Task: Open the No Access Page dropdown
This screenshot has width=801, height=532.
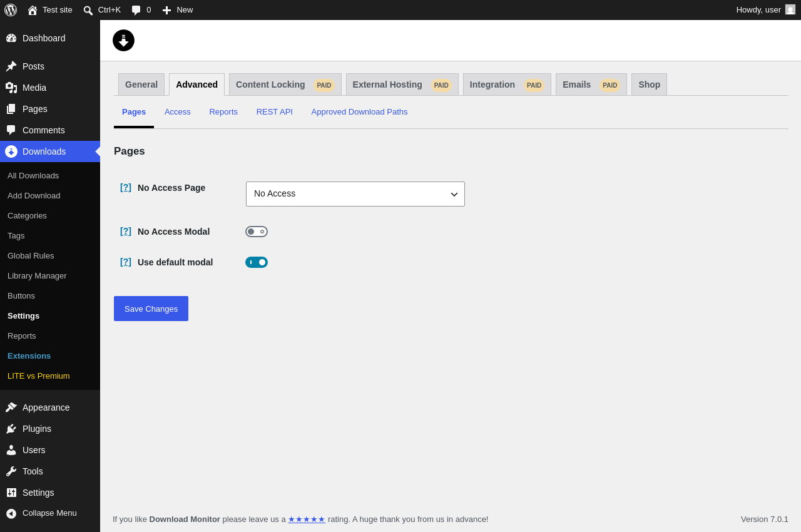Action: pos(355,194)
